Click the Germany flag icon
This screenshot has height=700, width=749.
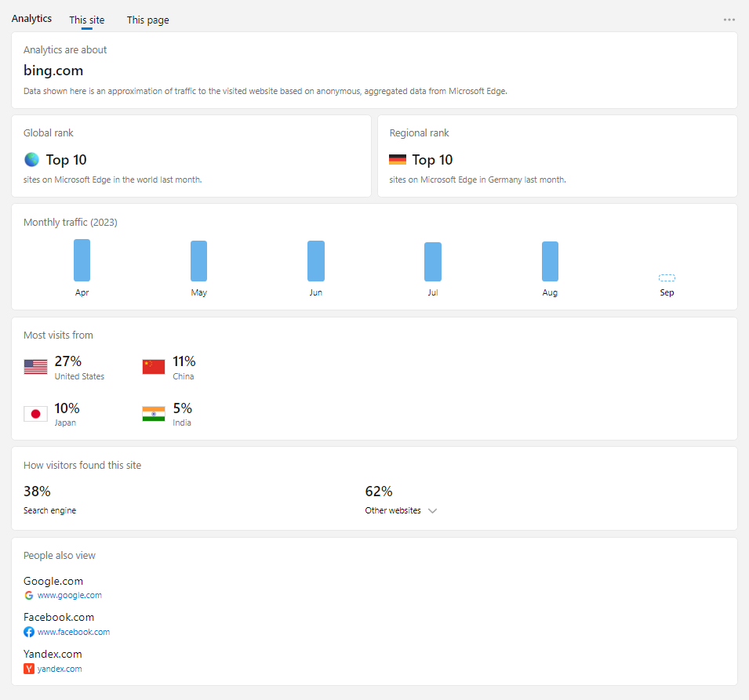398,160
